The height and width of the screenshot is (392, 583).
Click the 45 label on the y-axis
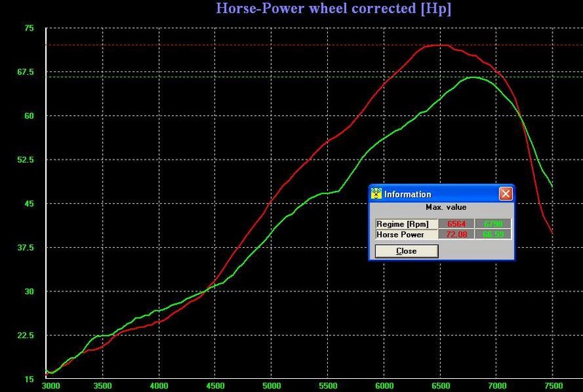click(x=29, y=203)
